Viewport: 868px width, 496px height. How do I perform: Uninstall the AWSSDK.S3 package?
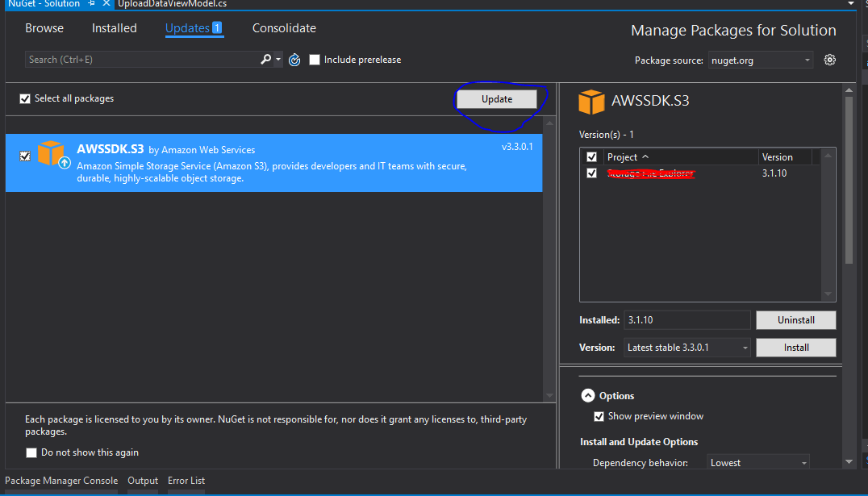coord(795,320)
